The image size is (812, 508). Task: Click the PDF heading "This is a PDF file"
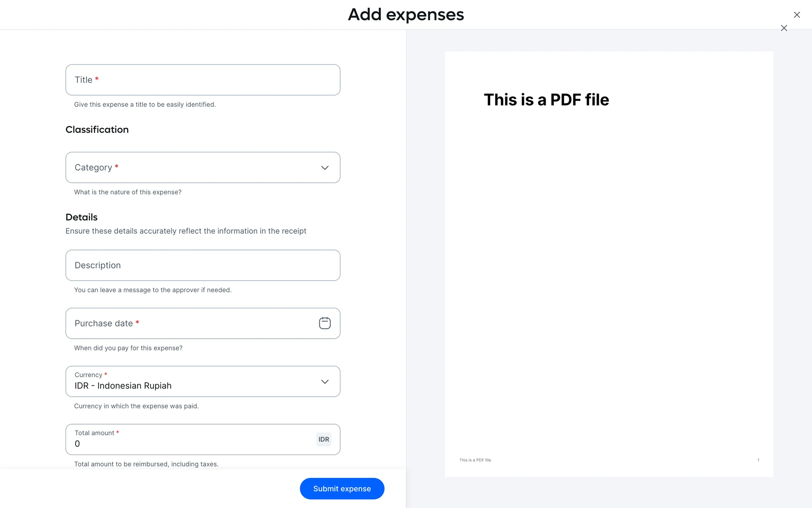tap(546, 100)
